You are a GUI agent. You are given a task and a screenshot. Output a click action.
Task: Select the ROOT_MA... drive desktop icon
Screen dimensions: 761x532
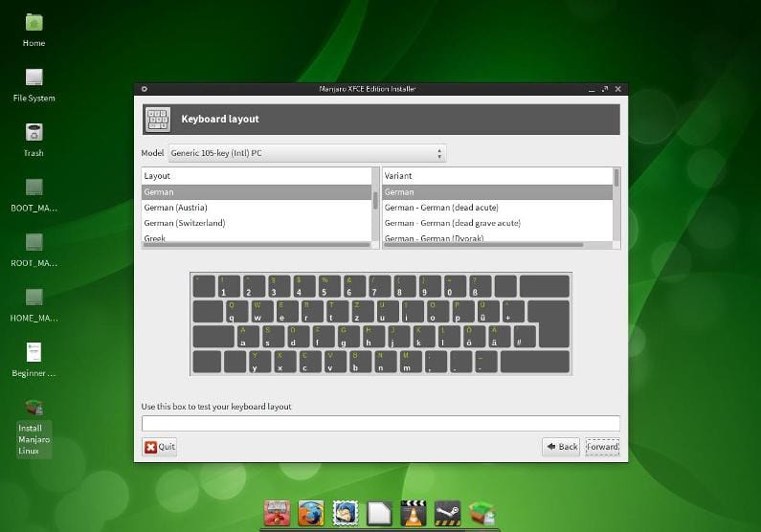pos(34,242)
